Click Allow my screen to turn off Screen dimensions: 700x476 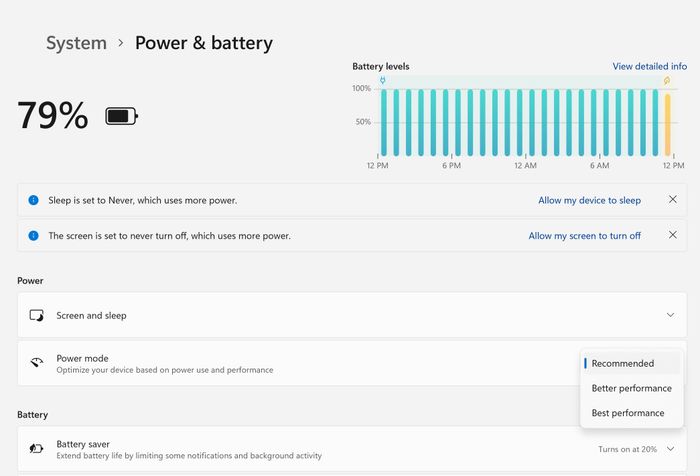point(584,236)
